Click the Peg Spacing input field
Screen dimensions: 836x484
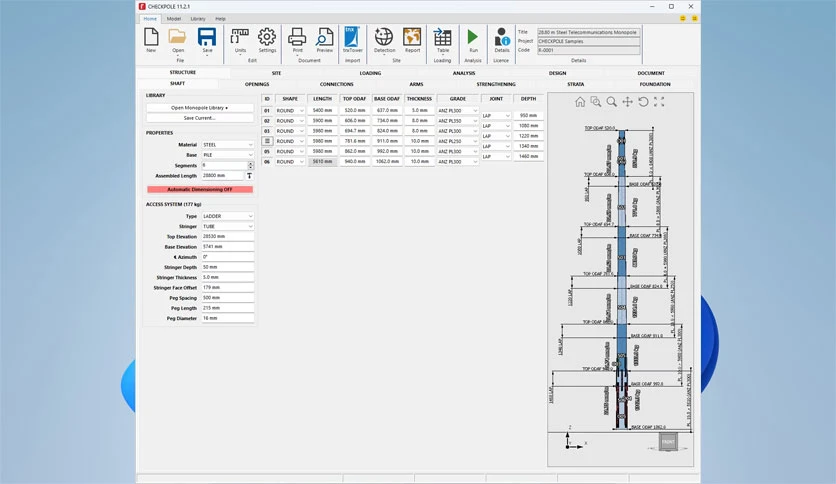pos(228,297)
